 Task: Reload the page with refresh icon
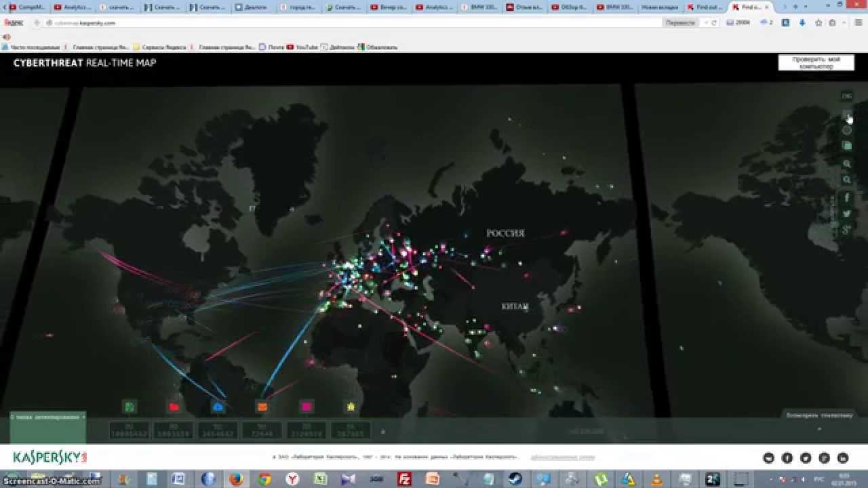714,22
